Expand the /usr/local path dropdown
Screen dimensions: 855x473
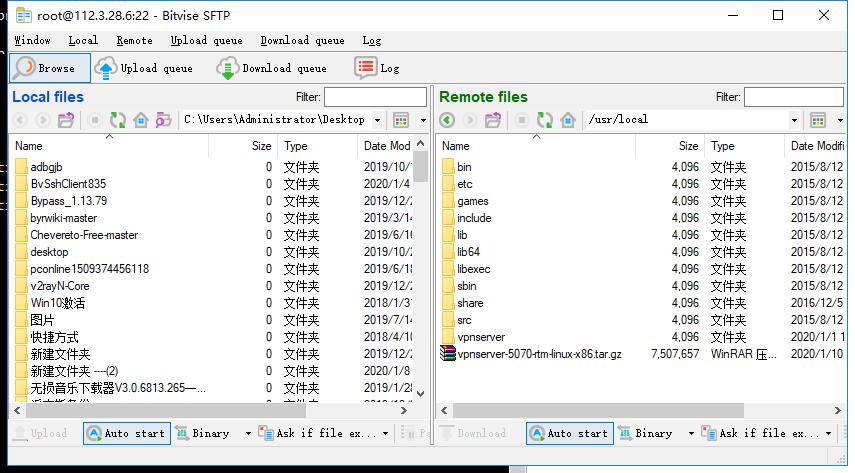795,120
